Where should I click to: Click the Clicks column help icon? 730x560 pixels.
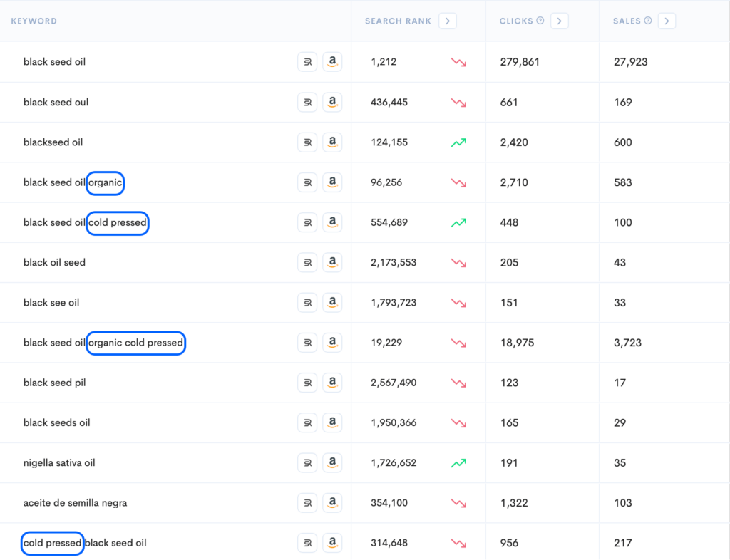(540, 21)
